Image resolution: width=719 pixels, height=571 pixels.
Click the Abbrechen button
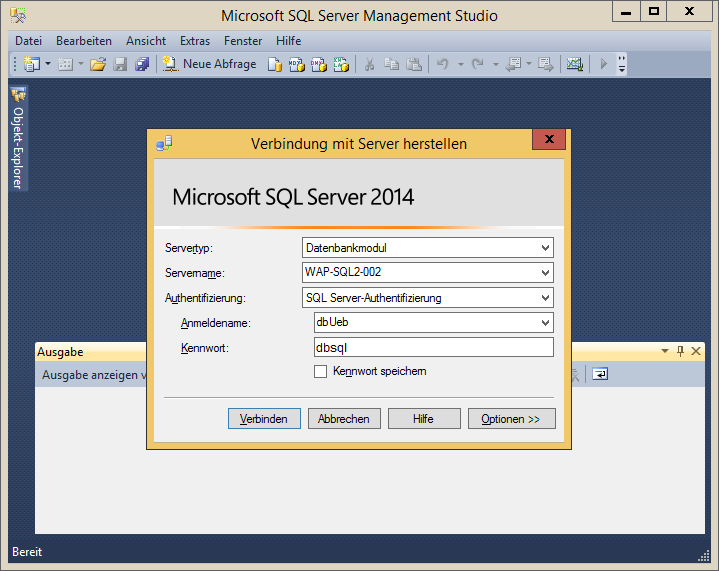pyautogui.click(x=344, y=419)
